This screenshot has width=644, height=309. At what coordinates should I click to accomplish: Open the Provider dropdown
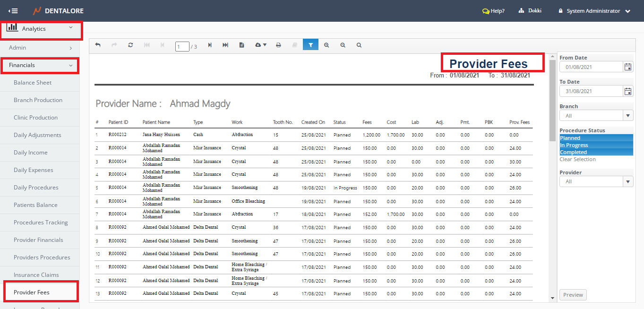[628, 181]
